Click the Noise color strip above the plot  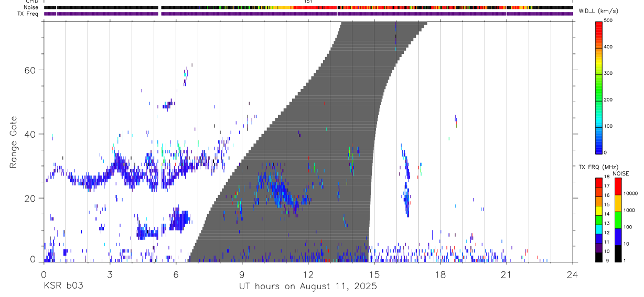(x=308, y=7)
